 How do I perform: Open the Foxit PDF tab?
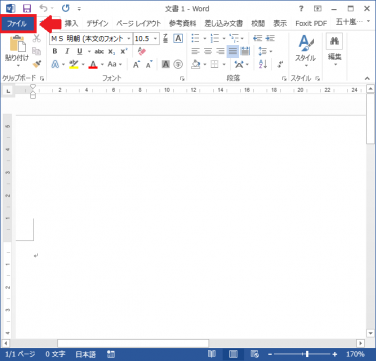(311, 23)
